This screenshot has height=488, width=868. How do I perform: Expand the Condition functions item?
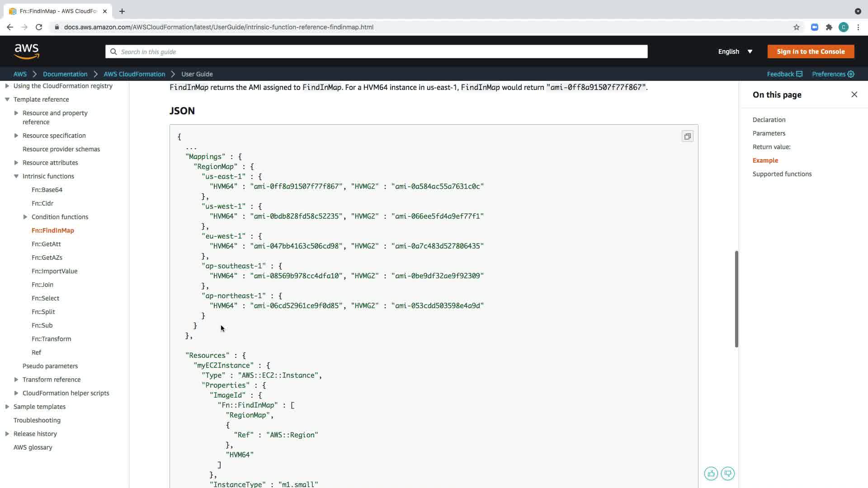click(x=25, y=217)
